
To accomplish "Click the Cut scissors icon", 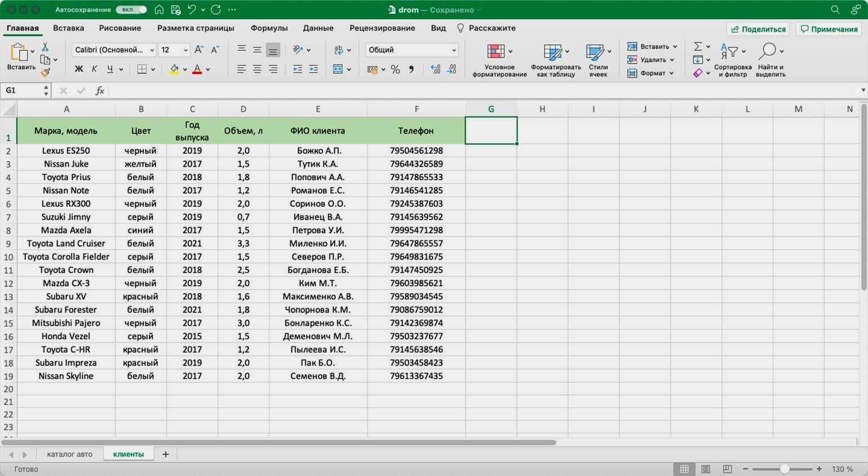I will pos(46,47).
